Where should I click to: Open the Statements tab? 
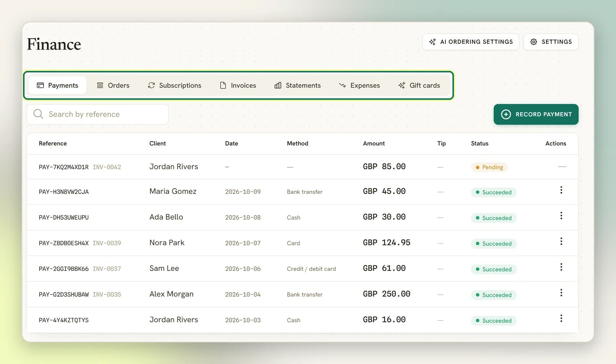(298, 85)
